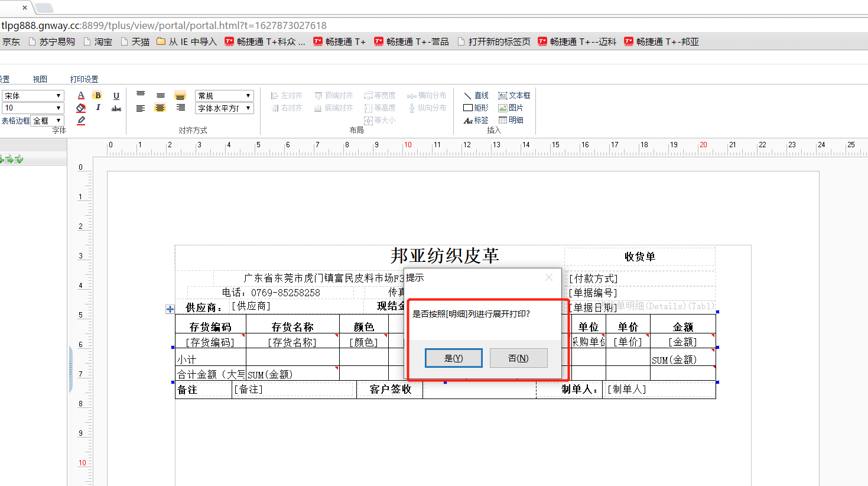Open the 畅捷通 T+-邦亚 bookmark
The width and height of the screenshot is (868, 486).
(662, 41)
